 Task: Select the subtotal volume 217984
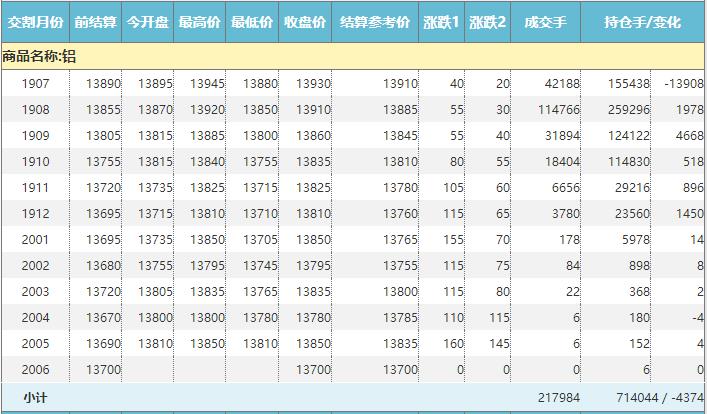[558, 397]
